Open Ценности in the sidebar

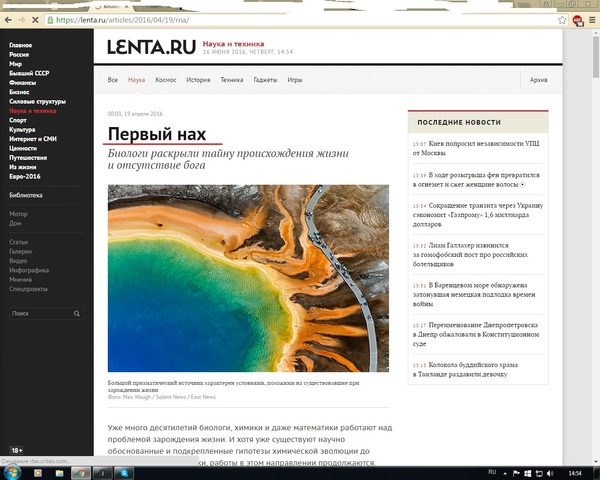(23, 148)
